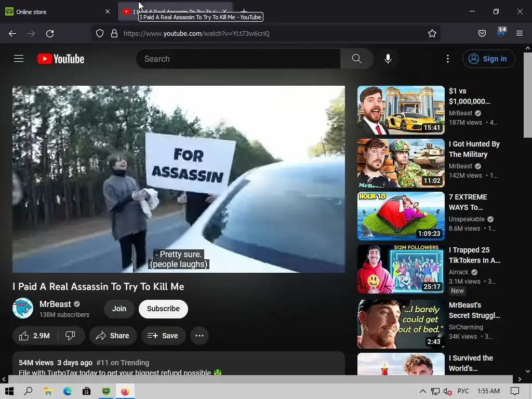This screenshot has width=532, height=399.
Task: Open more actions ellipsis under video
Action: click(199, 336)
